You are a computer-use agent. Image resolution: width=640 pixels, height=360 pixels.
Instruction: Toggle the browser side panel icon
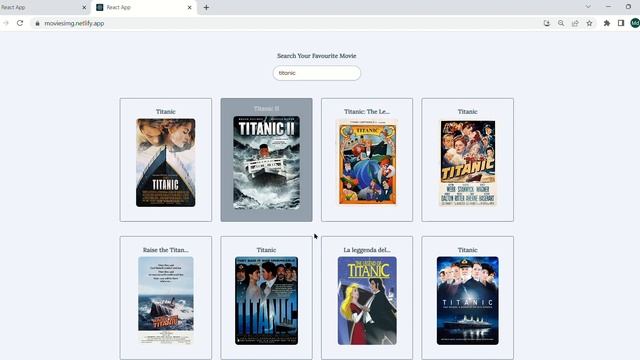[621, 23]
